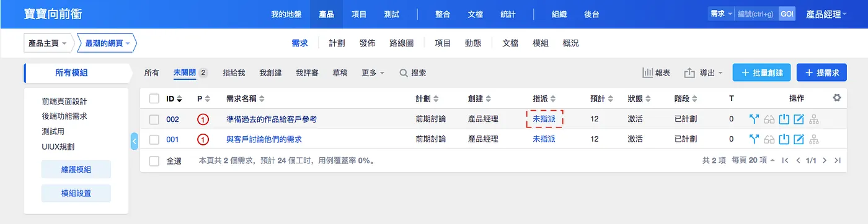Click the GO! button
Image resolution: width=868 pixels, height=224 pixels.
(787, 14)
